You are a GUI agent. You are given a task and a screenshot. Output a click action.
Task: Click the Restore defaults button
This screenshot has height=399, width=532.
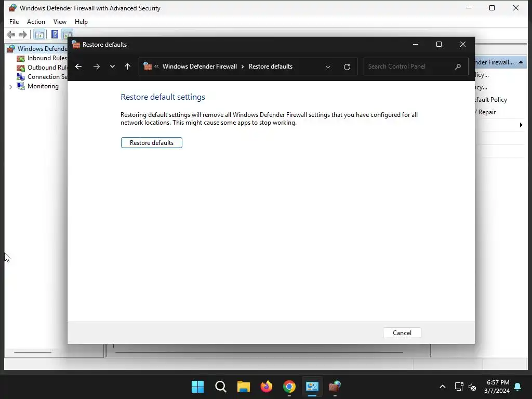click(x=152, y=143)
